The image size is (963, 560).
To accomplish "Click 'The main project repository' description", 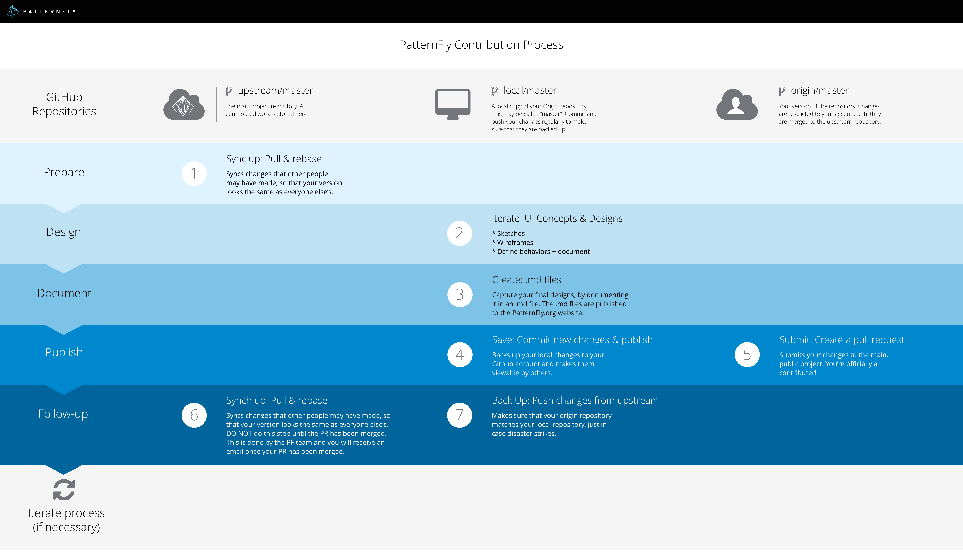I will [x=267, y=110].
